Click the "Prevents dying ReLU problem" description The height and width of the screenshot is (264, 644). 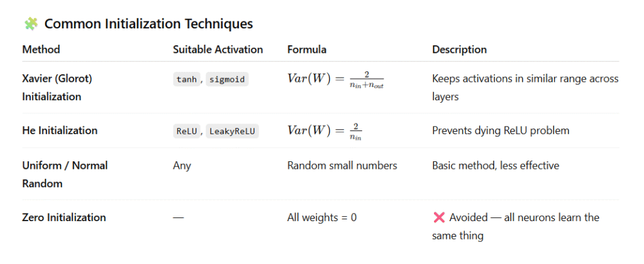pos(500,130)
